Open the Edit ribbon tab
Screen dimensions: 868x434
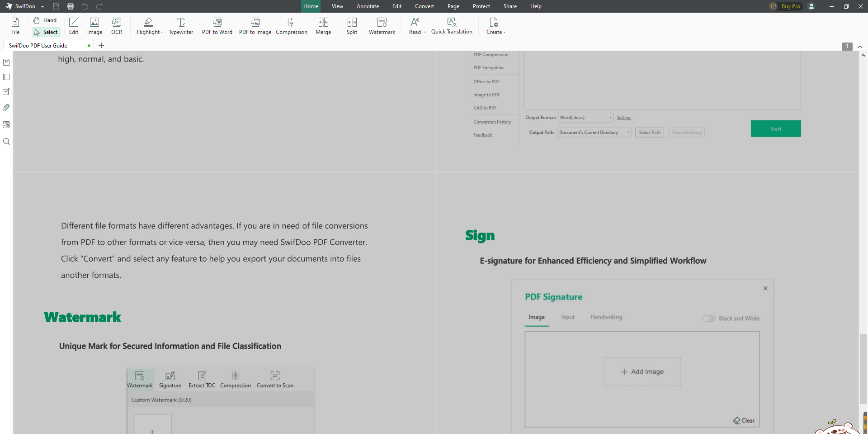pyautogui.click(x=397, y=6)
